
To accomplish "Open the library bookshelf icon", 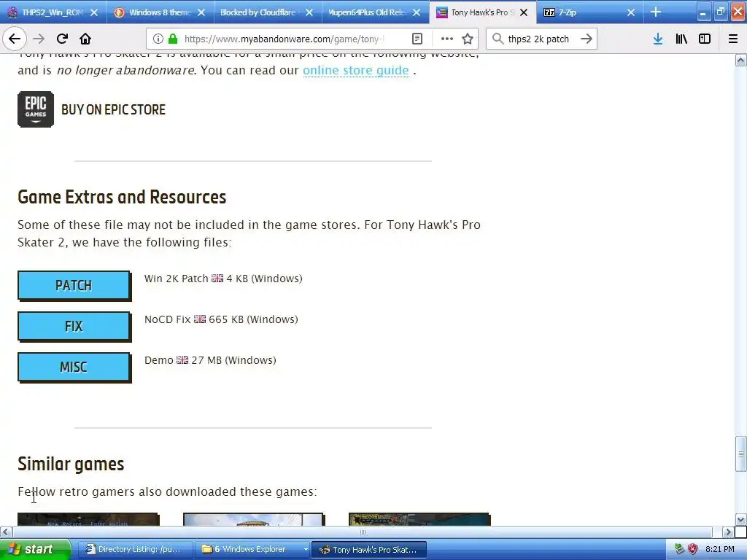I will click(x=681, y=39).
